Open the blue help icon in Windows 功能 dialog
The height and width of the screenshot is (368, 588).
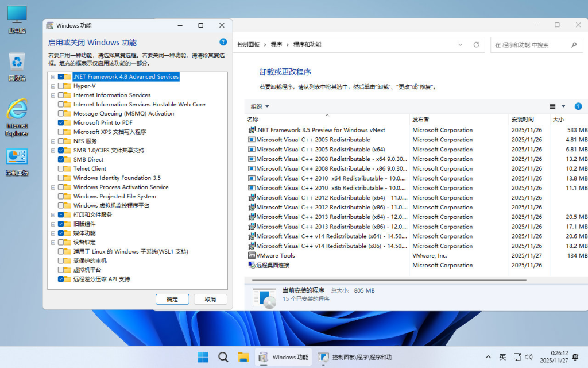(x=223, y=41)
